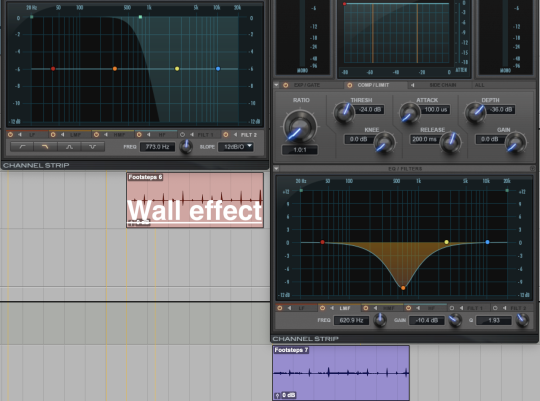Screen dimensions: 540x401
Task: Enable FILT 2 power in right Channel Strip
Action: click(495, 308)
